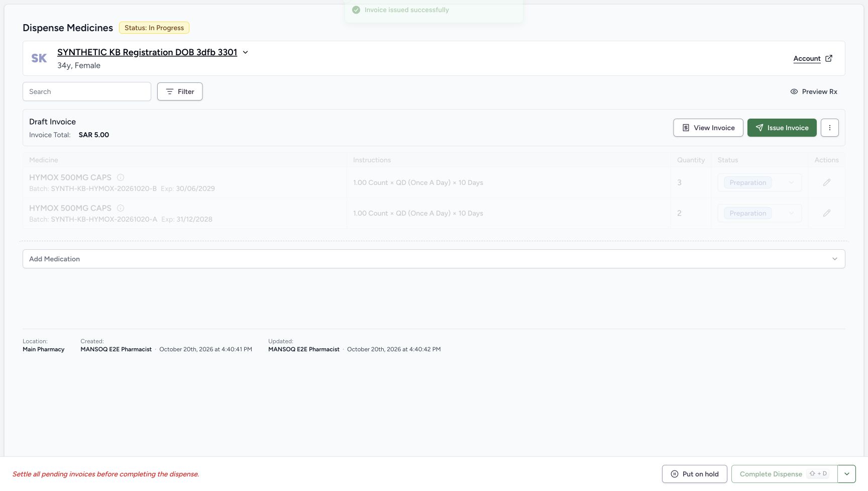
Task: Open the Account link
Action: (x=807, y=58)
